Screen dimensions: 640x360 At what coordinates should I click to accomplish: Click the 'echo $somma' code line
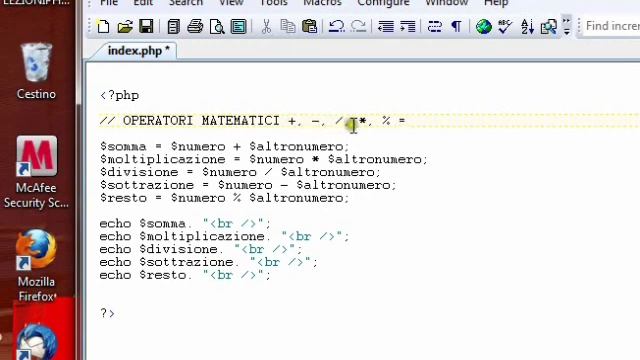pyautogui.click(x=185, y=224)
